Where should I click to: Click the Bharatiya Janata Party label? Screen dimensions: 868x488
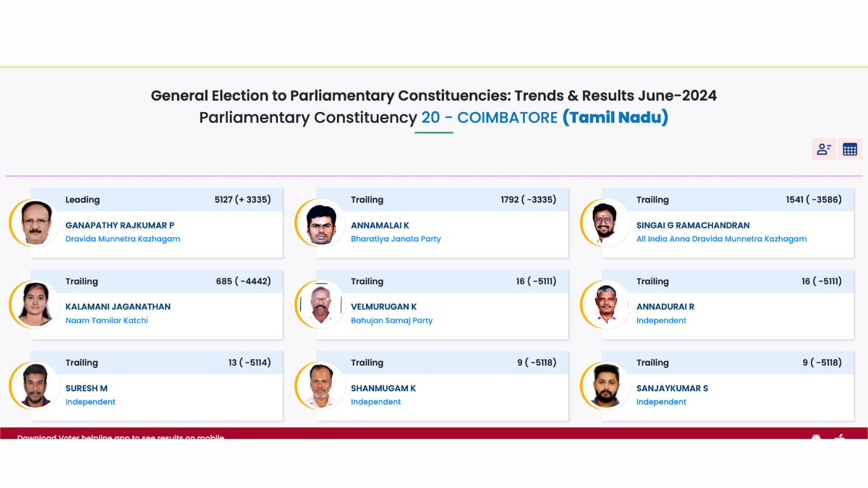click(x=396, y=239)
